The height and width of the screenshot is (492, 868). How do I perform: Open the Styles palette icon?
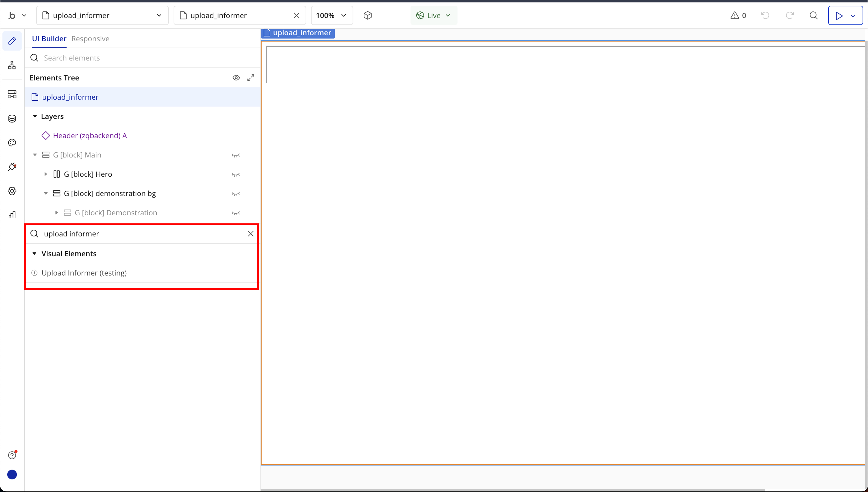click(12, 143)
